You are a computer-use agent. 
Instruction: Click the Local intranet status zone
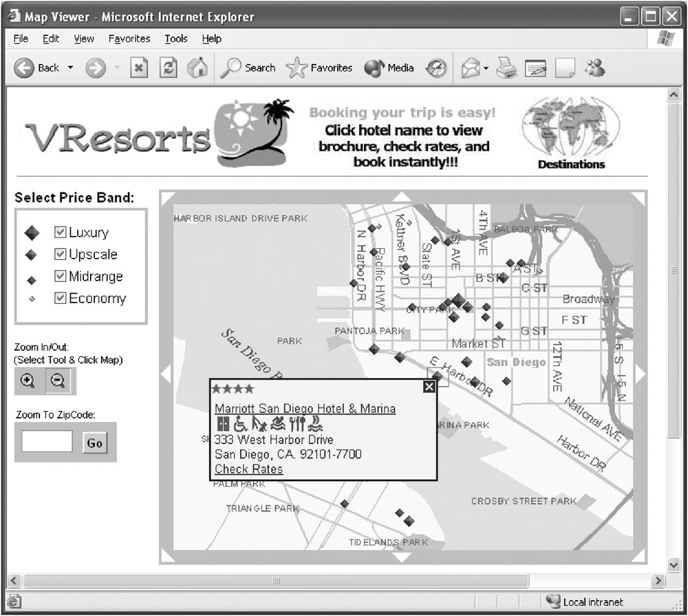[584, 602]
